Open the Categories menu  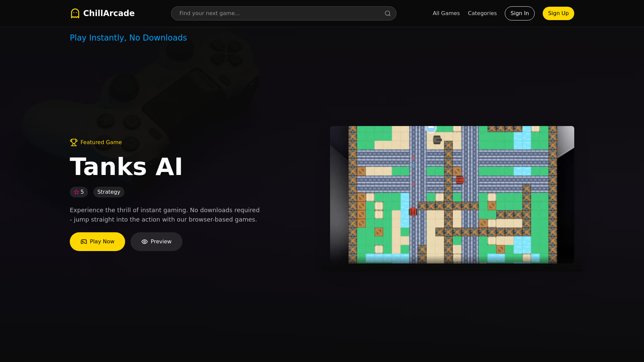pos(482,13)
